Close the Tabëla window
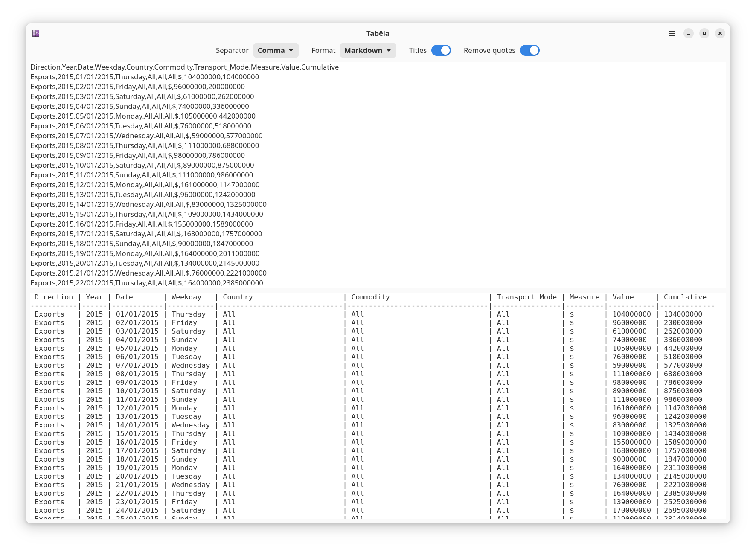The width and height of the screenshot is (756, 552). (720, 33)
